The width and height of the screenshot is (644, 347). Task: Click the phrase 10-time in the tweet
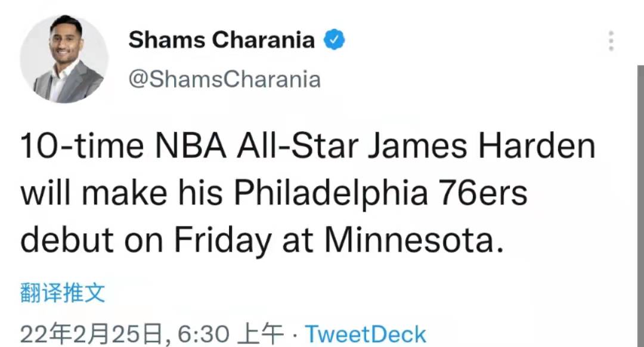(x=82, y=146)
